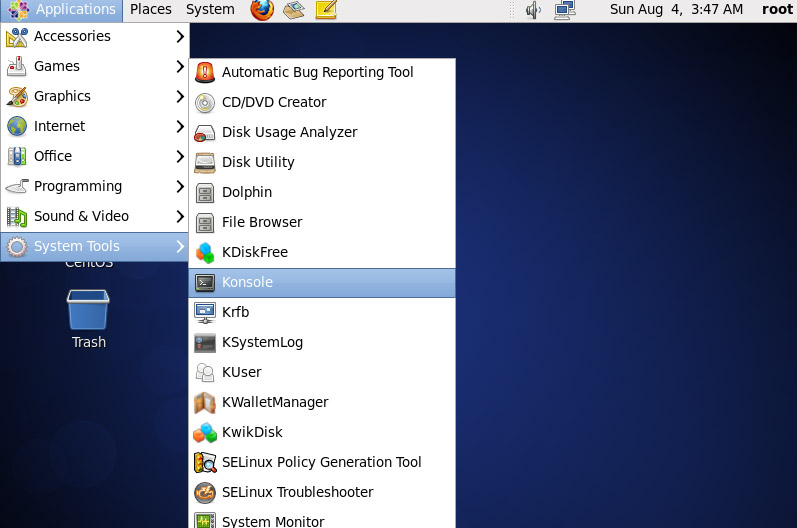797x528 pixels.
Task: Click the KwikDisk cubes icon
Action: pos(205,432)
